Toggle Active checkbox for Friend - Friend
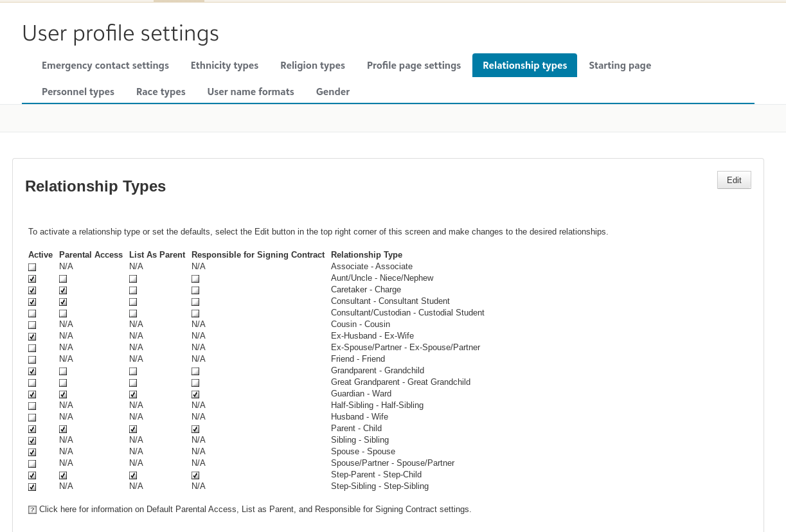Screen dimensions: 786x532 pyautogui.click(x=32, y=360)
